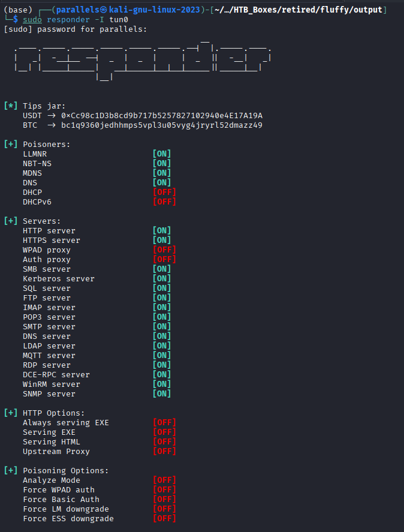Click the tun0 interface argument
Screen dimensions: 404x532
[119, 20]
